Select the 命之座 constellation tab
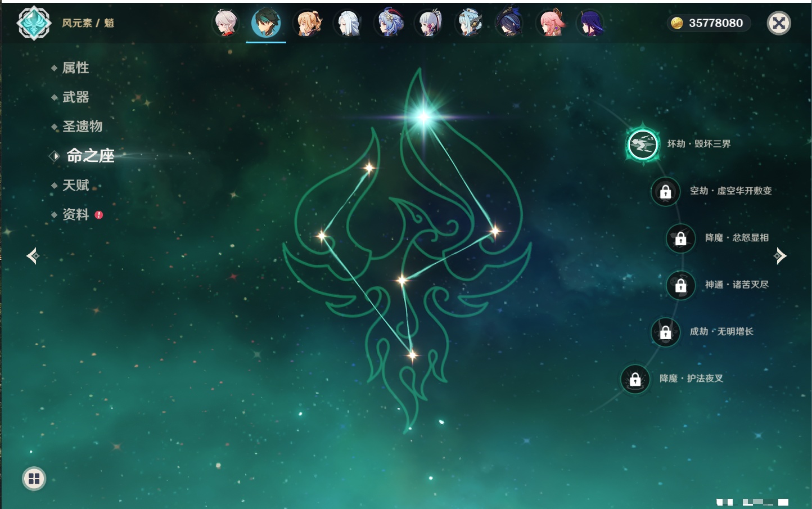 [90, 156]
